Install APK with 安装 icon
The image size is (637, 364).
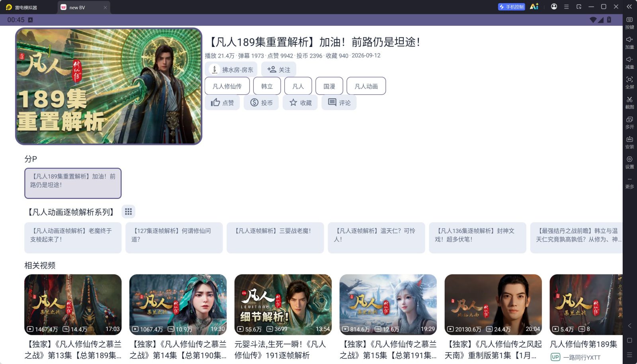629,142
